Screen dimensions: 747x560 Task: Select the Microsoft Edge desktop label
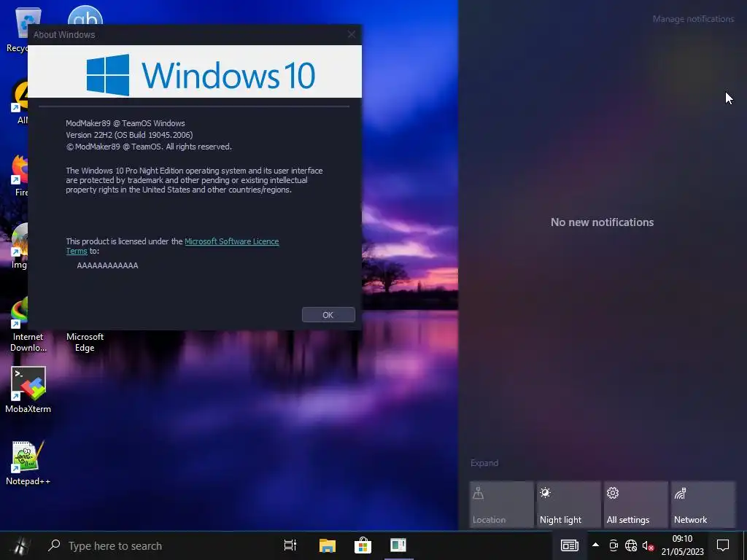click(85, 342)
